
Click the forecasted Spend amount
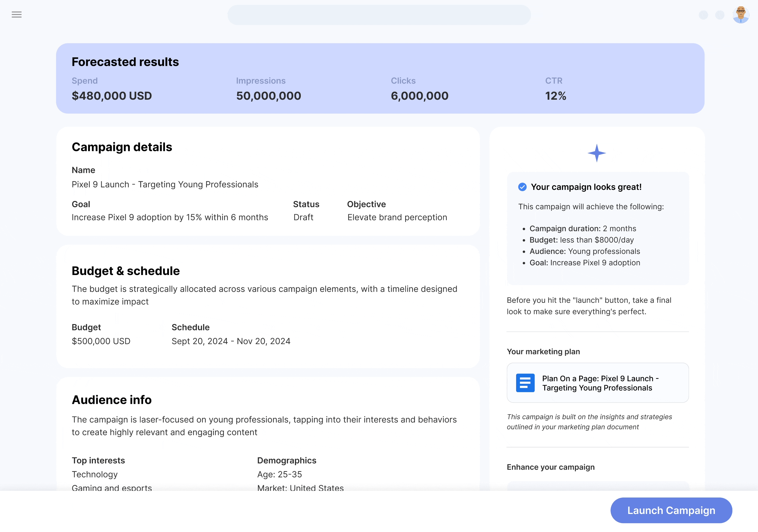click(x=111, y=96)
